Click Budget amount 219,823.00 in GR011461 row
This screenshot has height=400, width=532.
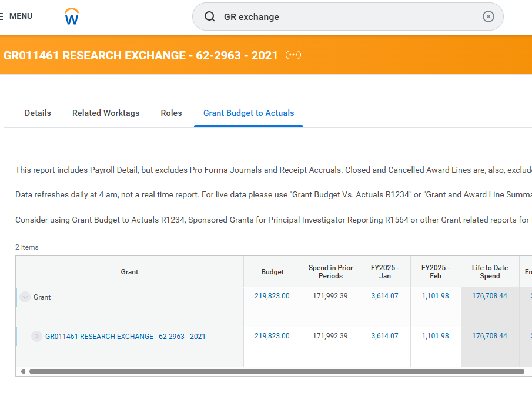(272, 336)
